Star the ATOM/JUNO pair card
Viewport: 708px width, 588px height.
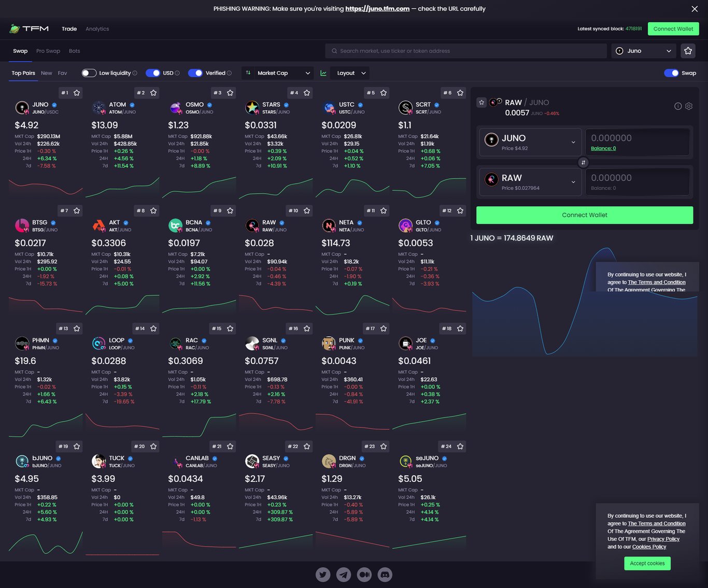coord(153,93)
